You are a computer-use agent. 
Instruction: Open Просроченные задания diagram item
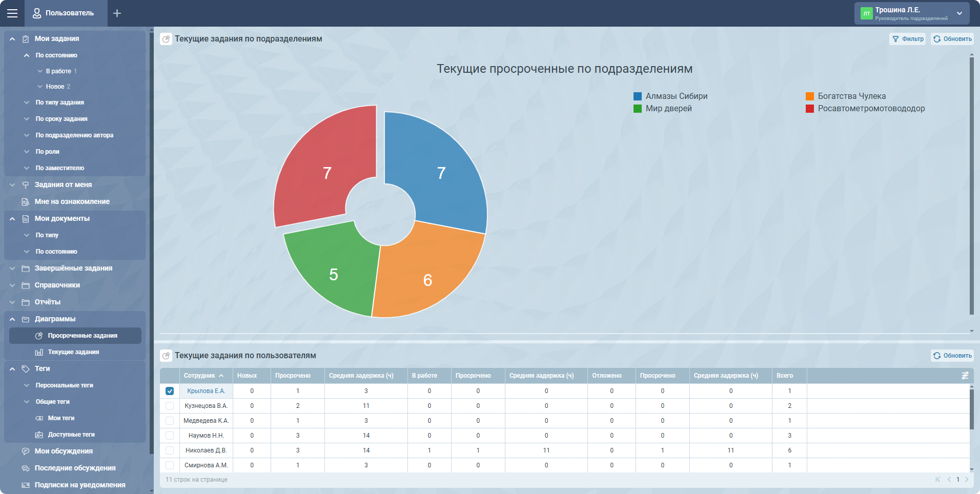click(x=82, y=336)
